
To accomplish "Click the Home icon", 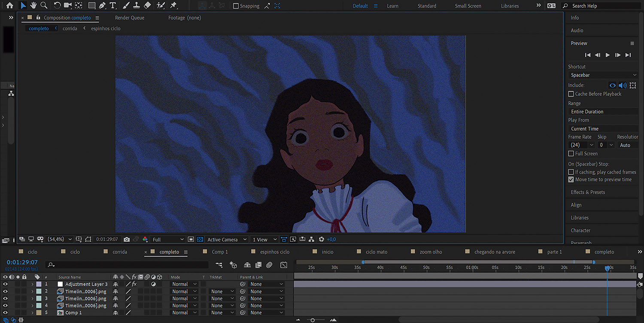I will coord(9,6).
